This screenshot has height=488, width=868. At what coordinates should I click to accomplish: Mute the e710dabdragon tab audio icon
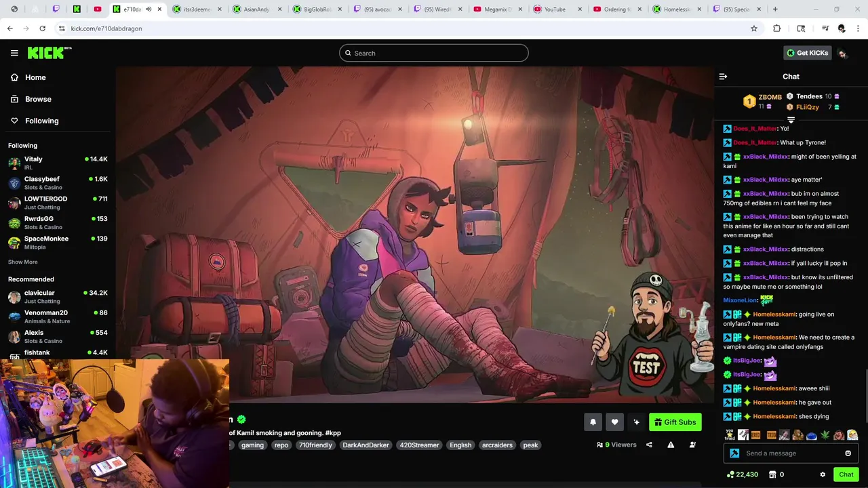(x=149, y=9)
